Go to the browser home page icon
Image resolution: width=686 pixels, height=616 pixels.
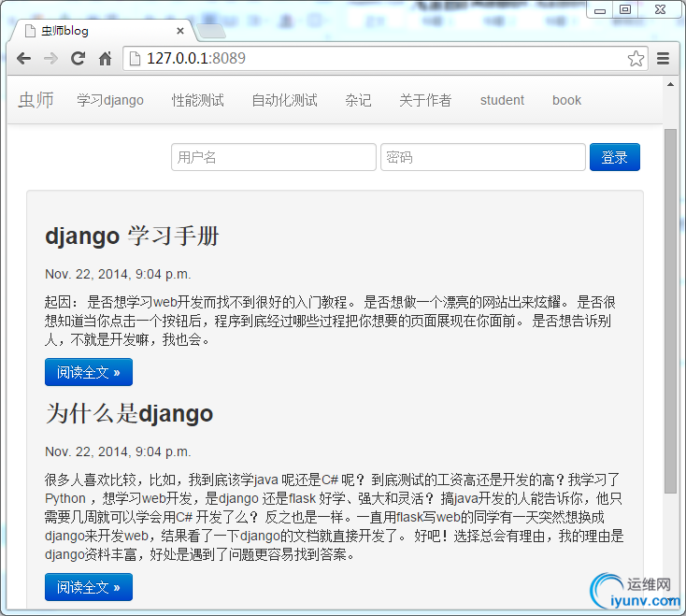point(105,58)
